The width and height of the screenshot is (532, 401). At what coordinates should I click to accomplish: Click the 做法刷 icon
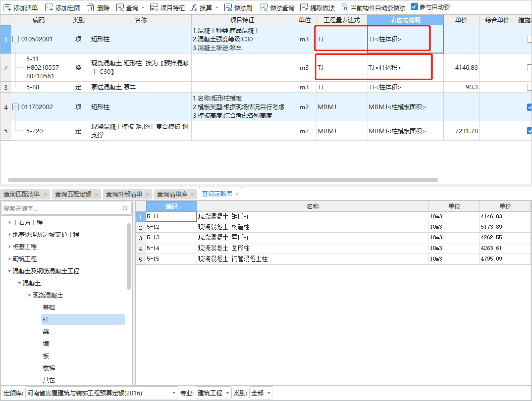228,8
